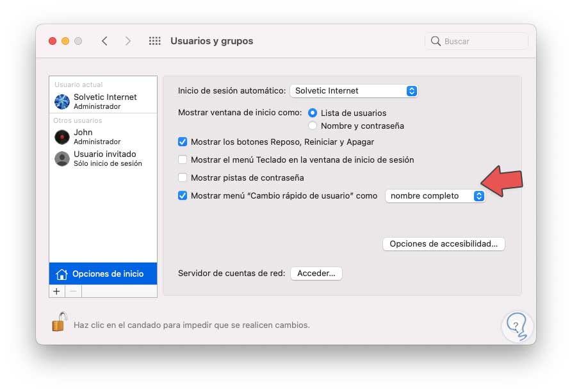Click the padlock icon to lock changes

click(x=59, y=322)
